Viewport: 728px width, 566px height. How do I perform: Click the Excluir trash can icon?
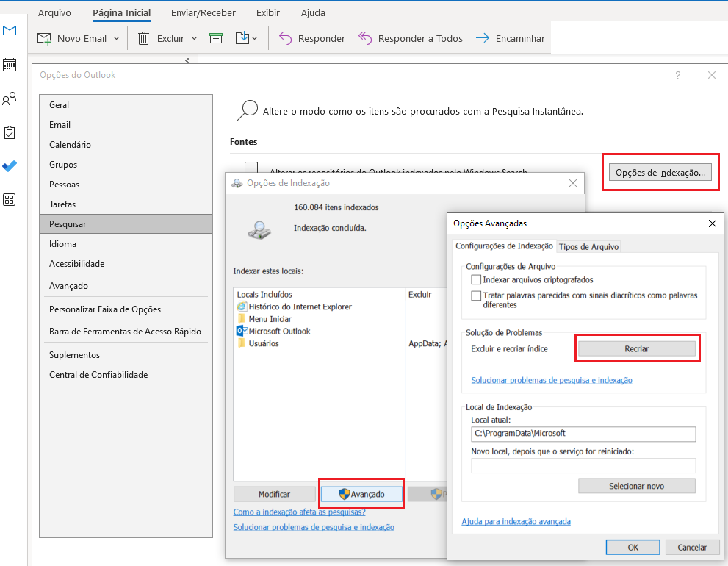[143, 38]
